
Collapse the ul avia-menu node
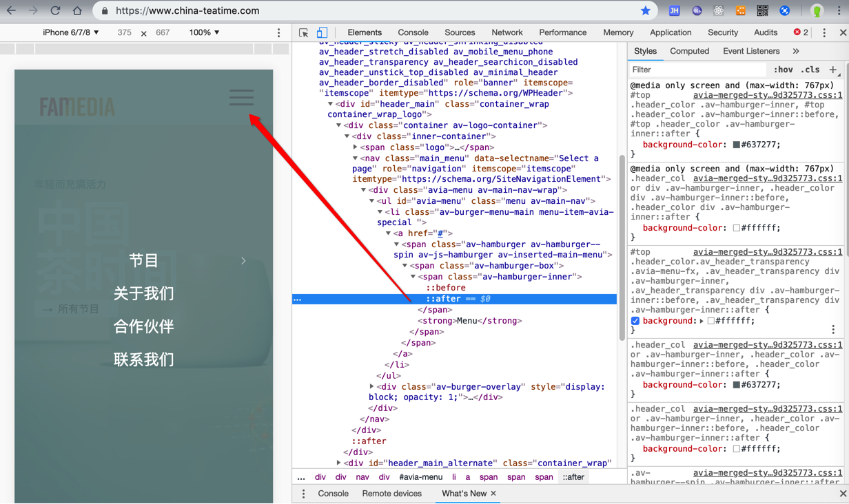(x=372, y=201)
